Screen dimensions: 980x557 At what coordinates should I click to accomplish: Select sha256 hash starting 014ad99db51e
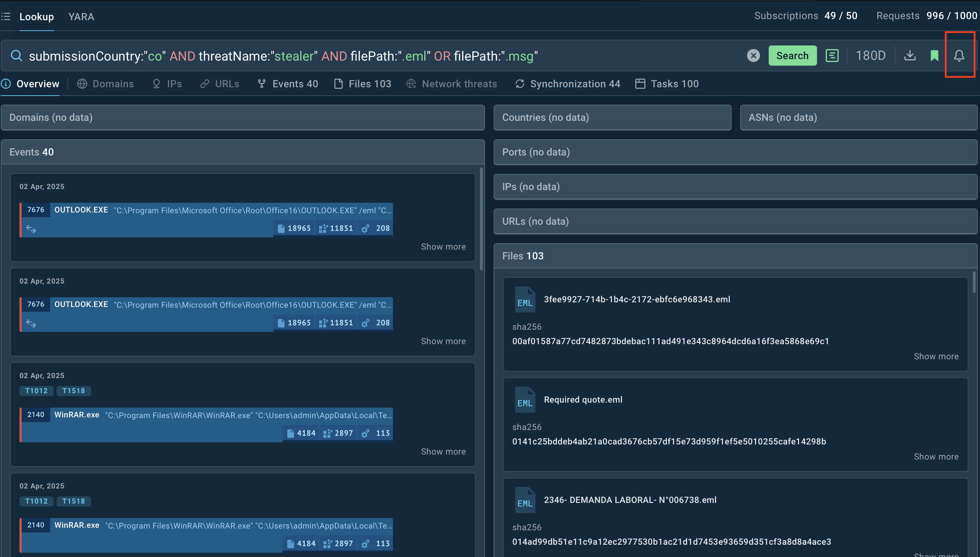click(x=671, y=542)
